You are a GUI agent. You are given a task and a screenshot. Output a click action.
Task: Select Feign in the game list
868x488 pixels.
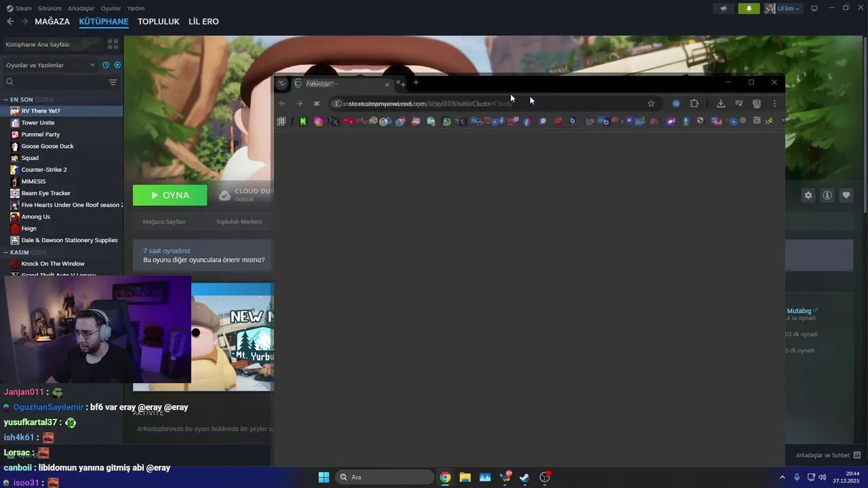(62, 228)
